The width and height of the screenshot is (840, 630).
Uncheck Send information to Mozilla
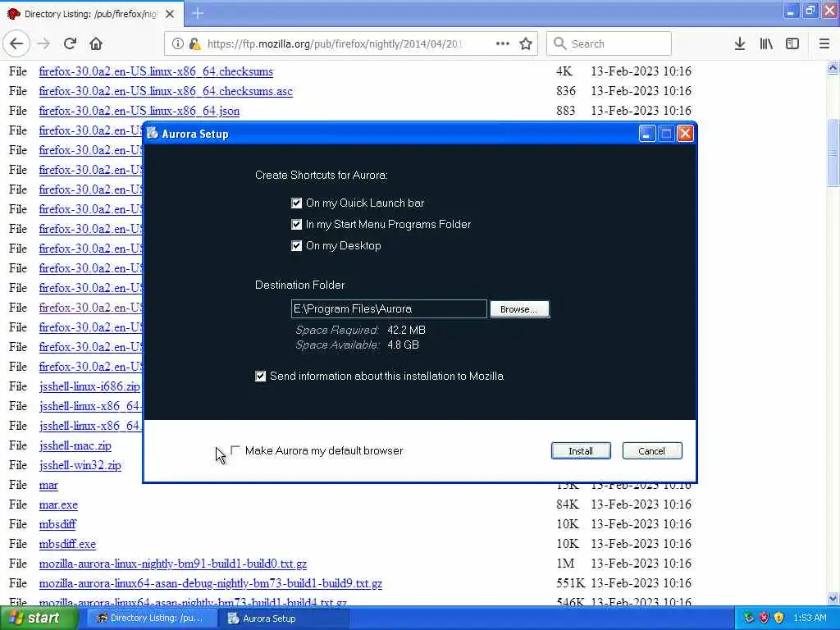point(260,376)
